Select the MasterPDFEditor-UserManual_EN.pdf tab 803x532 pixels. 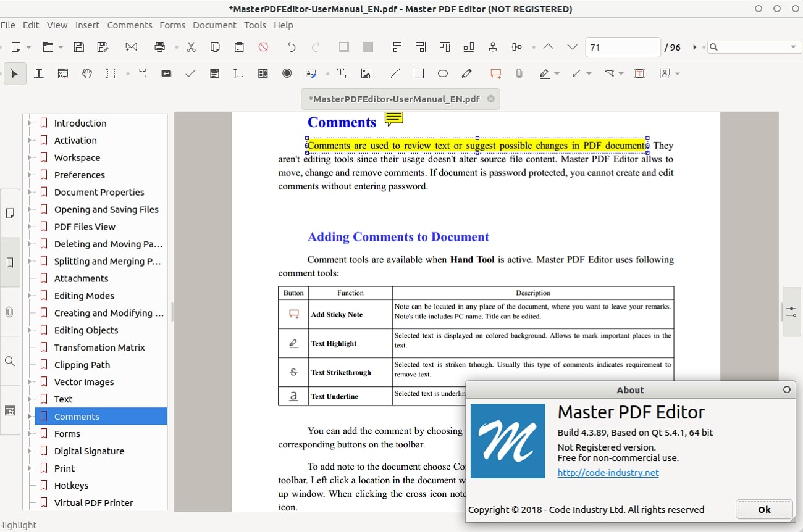point(400,99)
